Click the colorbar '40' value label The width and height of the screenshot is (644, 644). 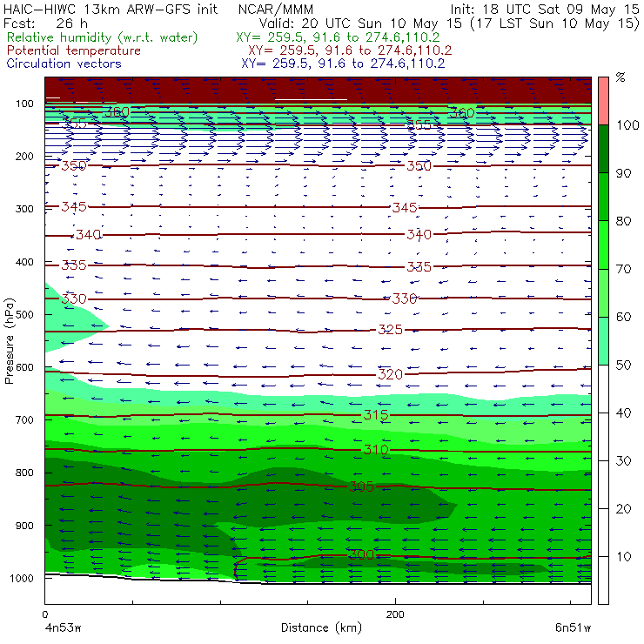pos(623,413)
